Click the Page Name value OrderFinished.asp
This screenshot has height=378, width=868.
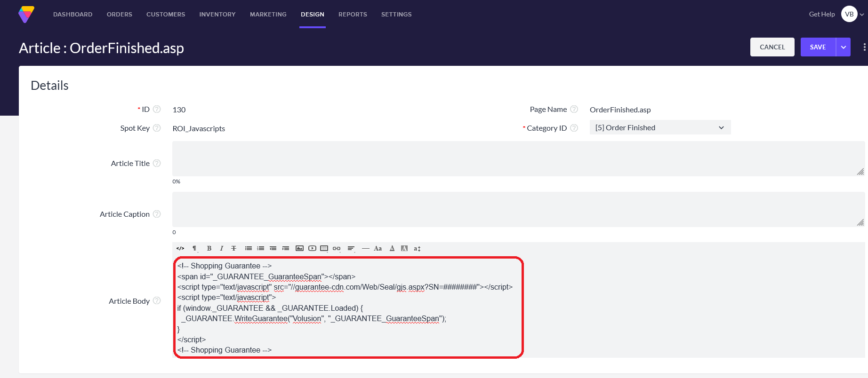click(x=620, y=110)
